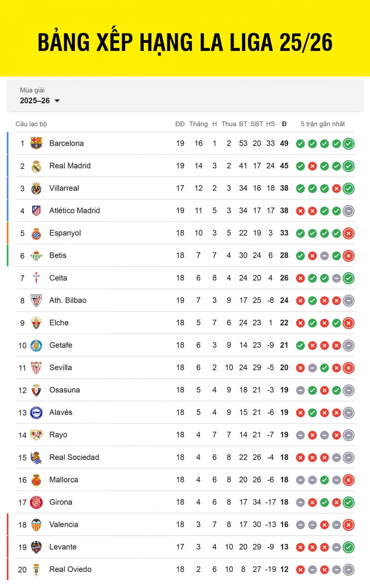Select the Real Oviedo crest icon
370x588 pixels.
[x=36, y=569]
